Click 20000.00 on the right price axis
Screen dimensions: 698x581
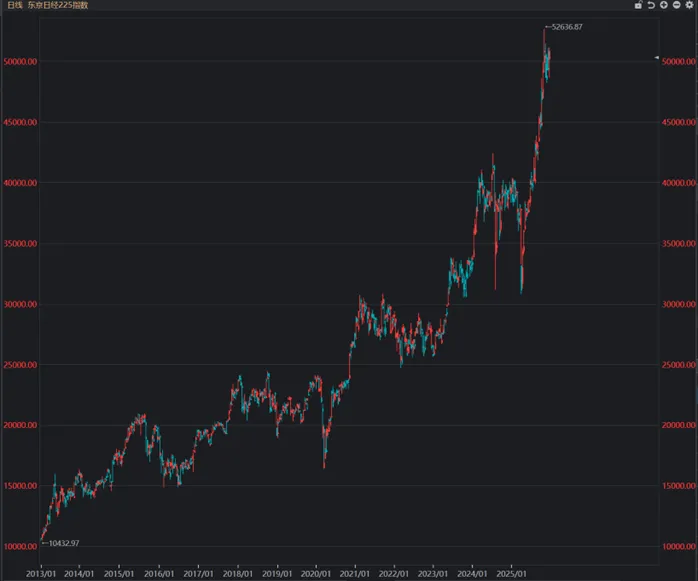click(x=679, y=425)
